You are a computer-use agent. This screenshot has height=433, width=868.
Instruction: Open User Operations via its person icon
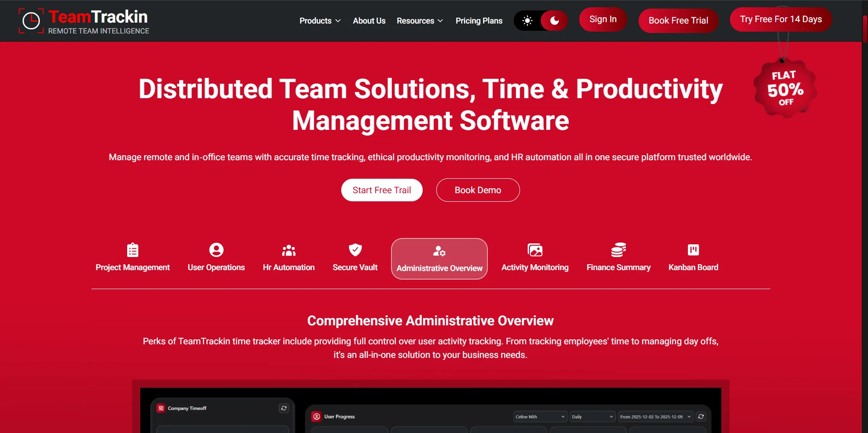coord(216,250)
